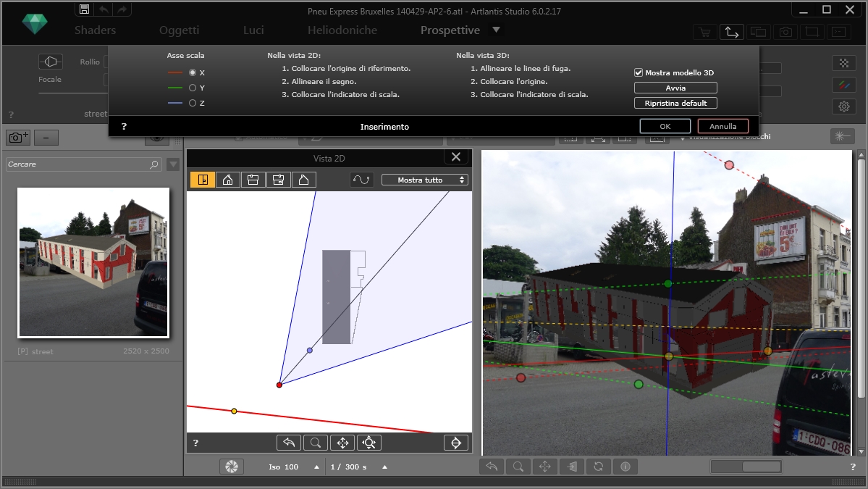Select the Z scale axis radio button

pyautogui.click(x=193, y=102)
